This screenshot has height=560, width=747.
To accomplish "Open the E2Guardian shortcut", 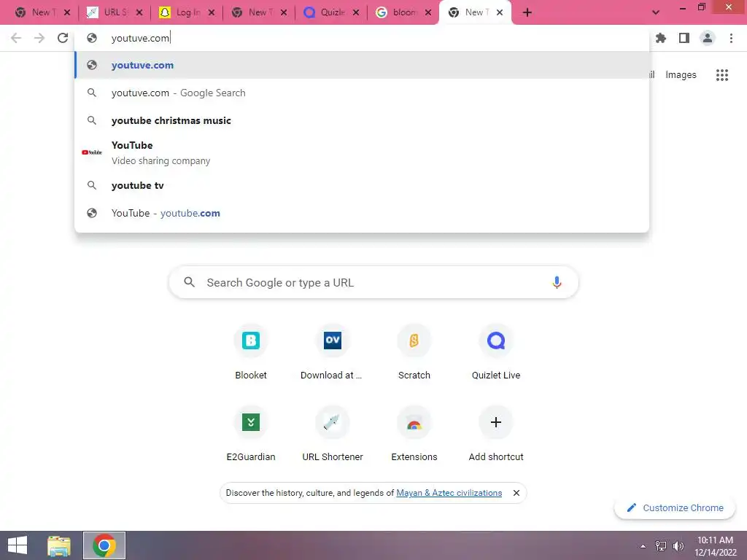I will pyautogui.click(x=251, y=435).
